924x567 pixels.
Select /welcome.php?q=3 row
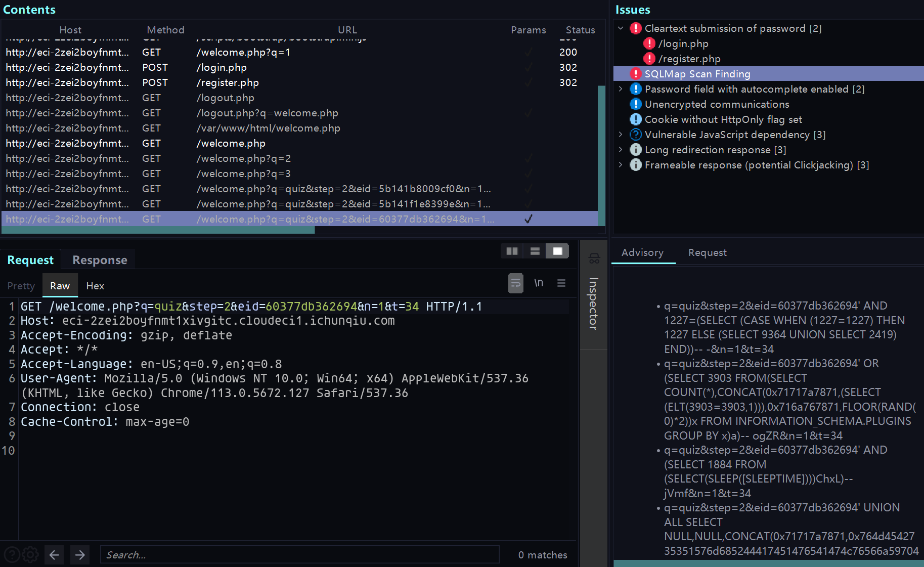point(299,173)
